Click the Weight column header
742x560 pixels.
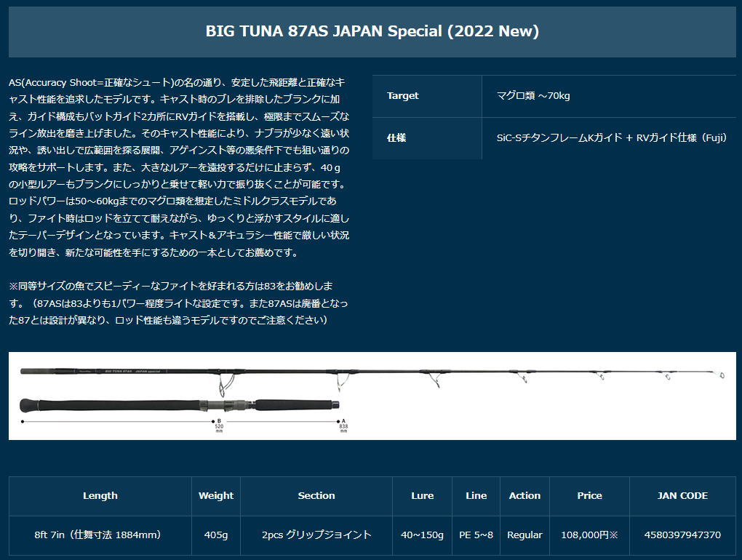(216, 496)
